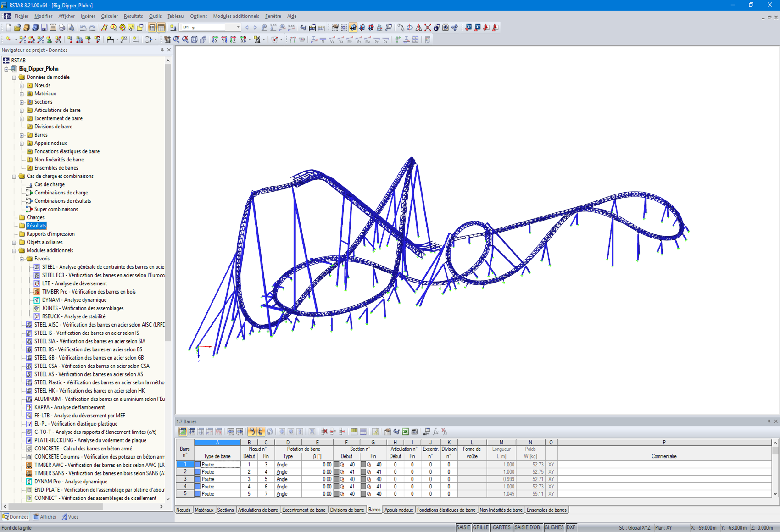Switch to the Appuis nodaux table tab
780x532 pixels.
coord(399,510)
